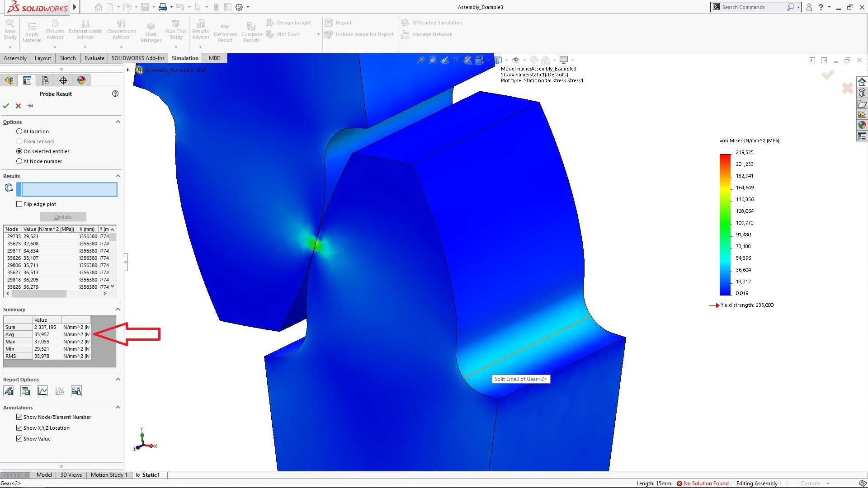Switch to the MBD ribbon tab
Screen dimensions: 868x488
[215, 58]
